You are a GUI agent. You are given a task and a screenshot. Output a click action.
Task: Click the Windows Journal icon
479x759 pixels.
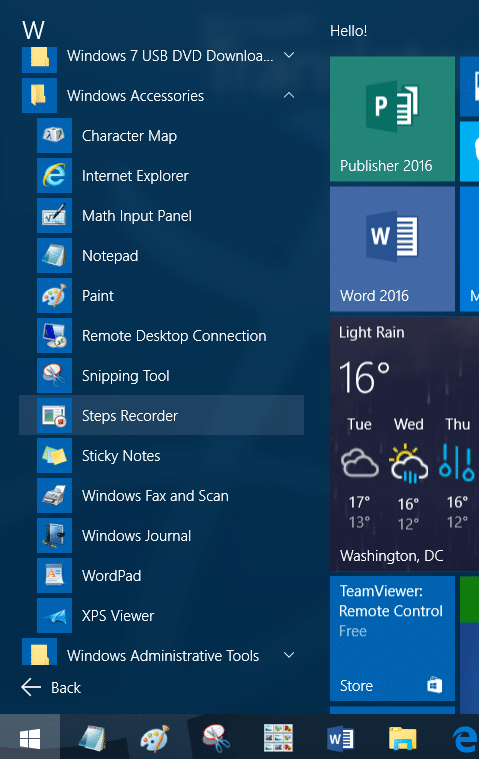[x=54, y=535]
